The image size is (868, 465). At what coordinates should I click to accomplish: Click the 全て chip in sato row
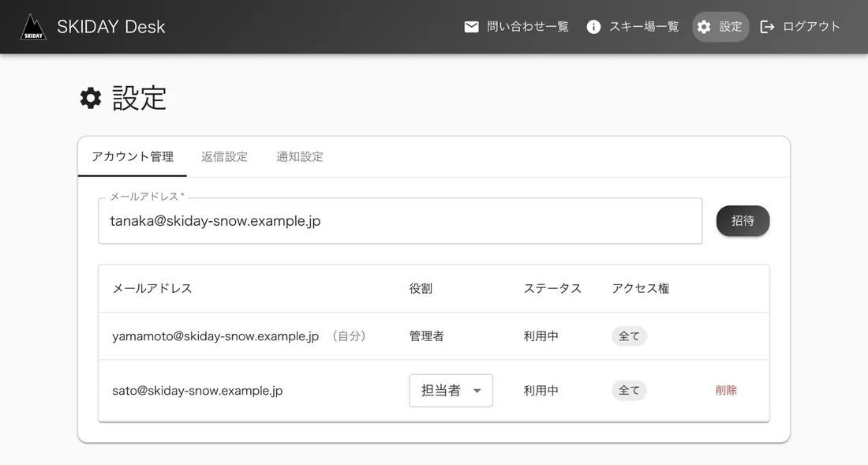point(629,390)
